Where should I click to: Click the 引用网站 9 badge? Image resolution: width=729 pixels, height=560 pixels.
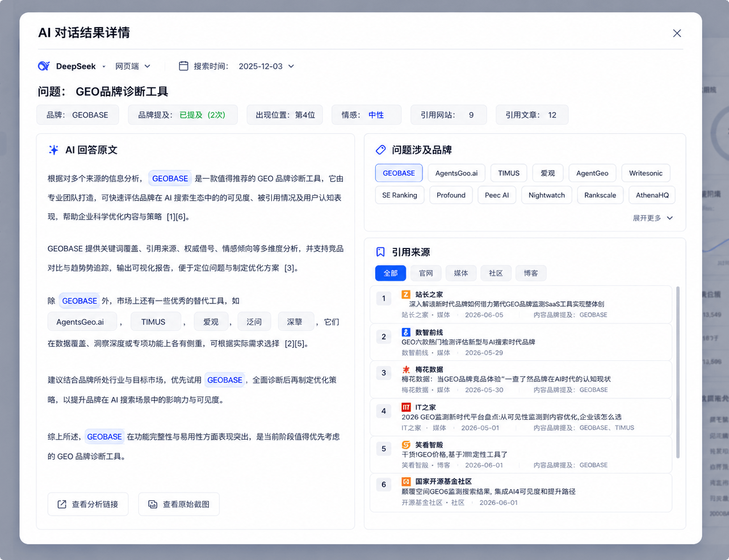449,115
